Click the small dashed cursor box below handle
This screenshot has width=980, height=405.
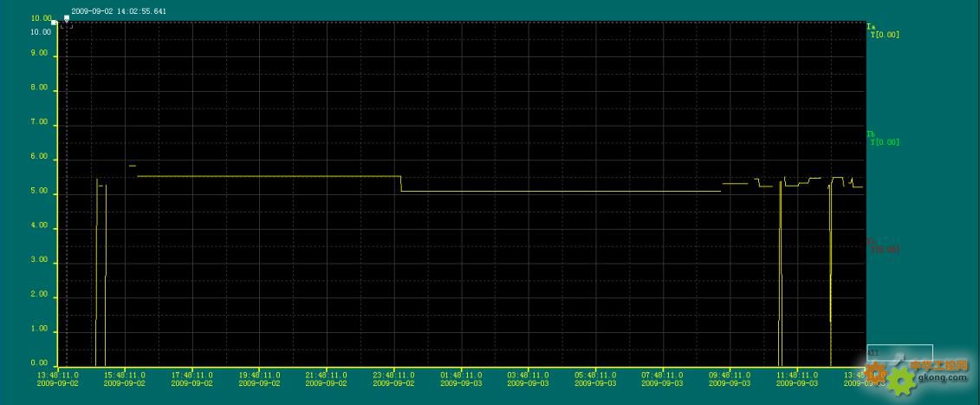click(66, 26)
